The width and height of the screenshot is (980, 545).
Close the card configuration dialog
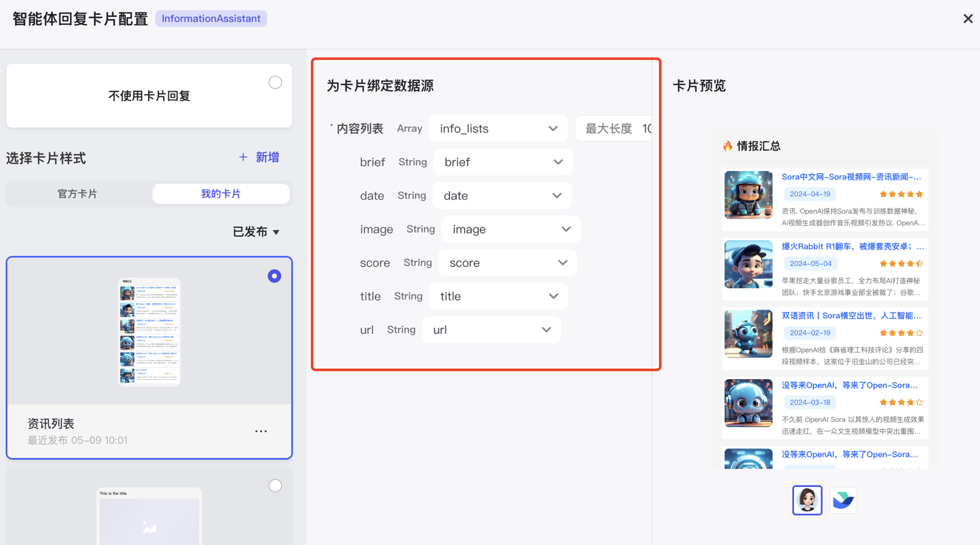click(968, 19)
